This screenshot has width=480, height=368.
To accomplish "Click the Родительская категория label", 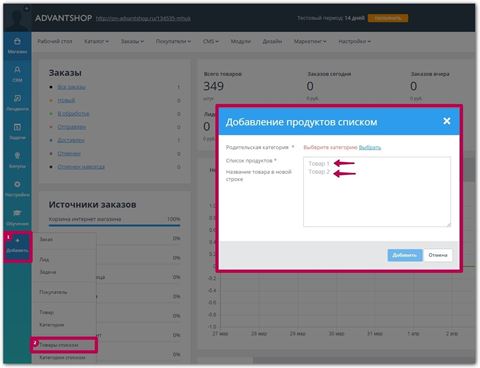I will point(257,147).
